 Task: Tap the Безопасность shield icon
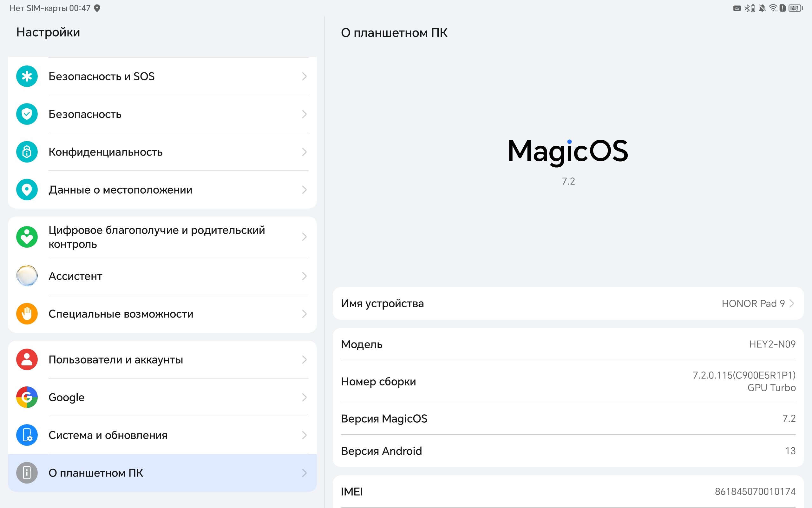click(x=27, y=114)
